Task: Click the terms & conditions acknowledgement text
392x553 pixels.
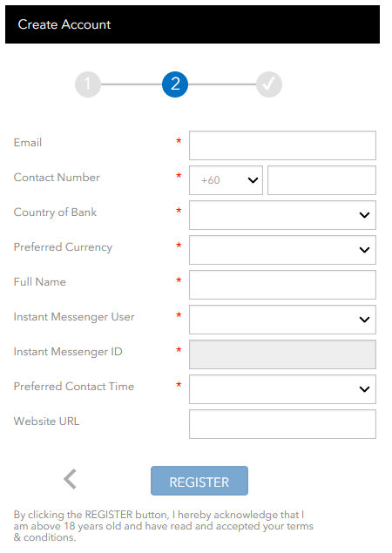Action: click(x=164, y=526)
